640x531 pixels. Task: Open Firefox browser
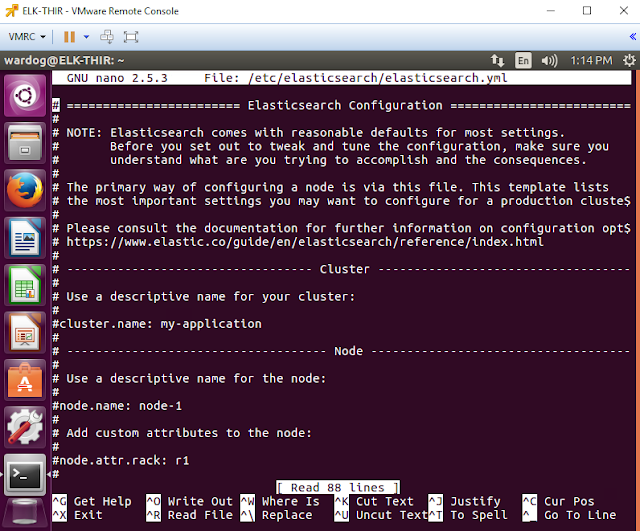(25, 191)
